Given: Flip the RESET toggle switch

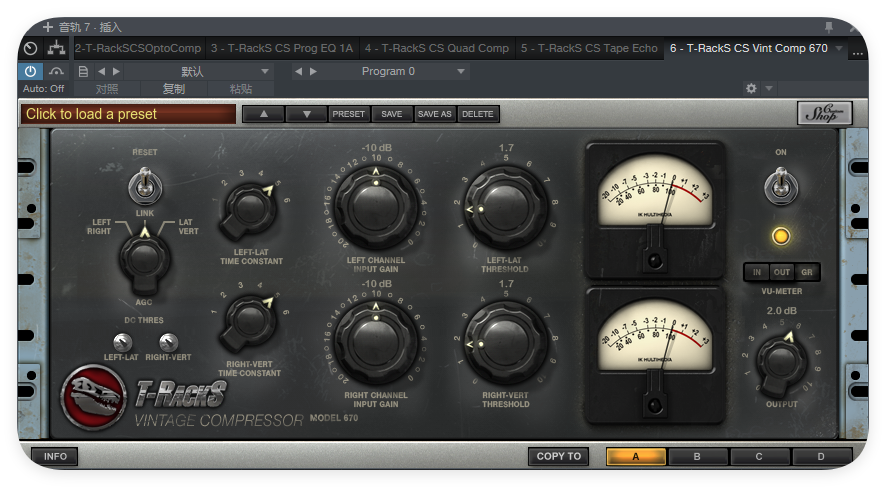Looking at the screenshot, I should click(x=145, y=185).
